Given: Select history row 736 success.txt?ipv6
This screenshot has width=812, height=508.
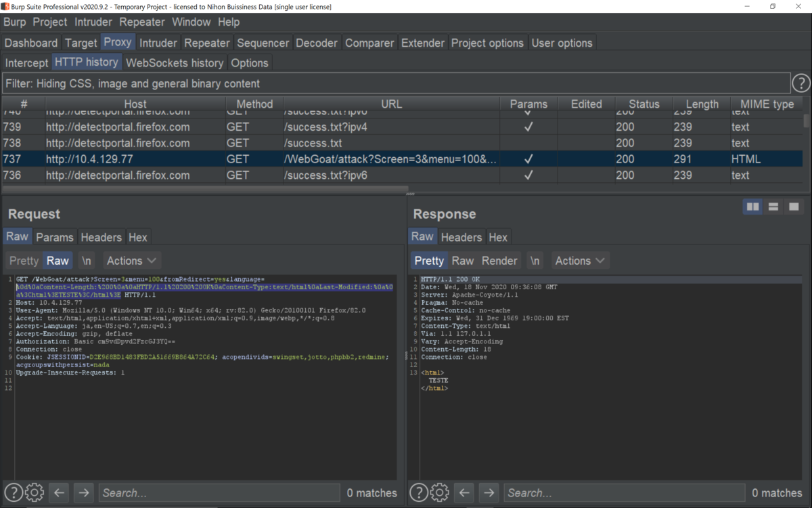Looking at the screenshot, I should pos(402,175).
